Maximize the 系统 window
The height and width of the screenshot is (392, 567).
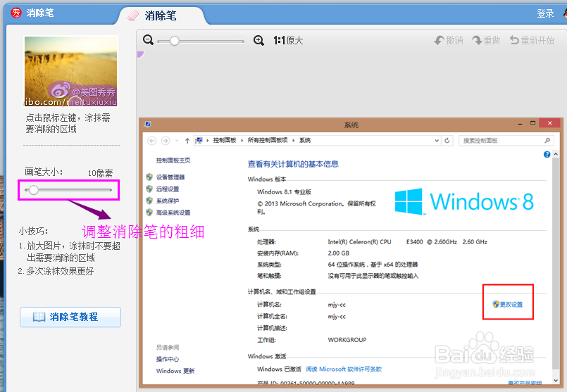[x=532, y=123]
